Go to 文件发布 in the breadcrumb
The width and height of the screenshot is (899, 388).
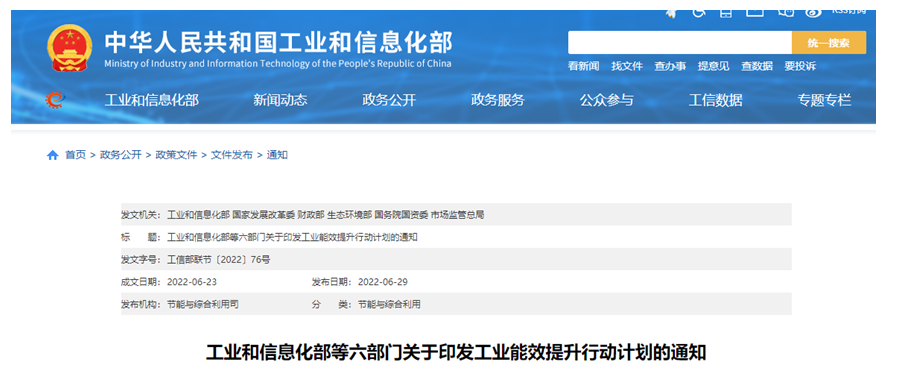point(232,155)
